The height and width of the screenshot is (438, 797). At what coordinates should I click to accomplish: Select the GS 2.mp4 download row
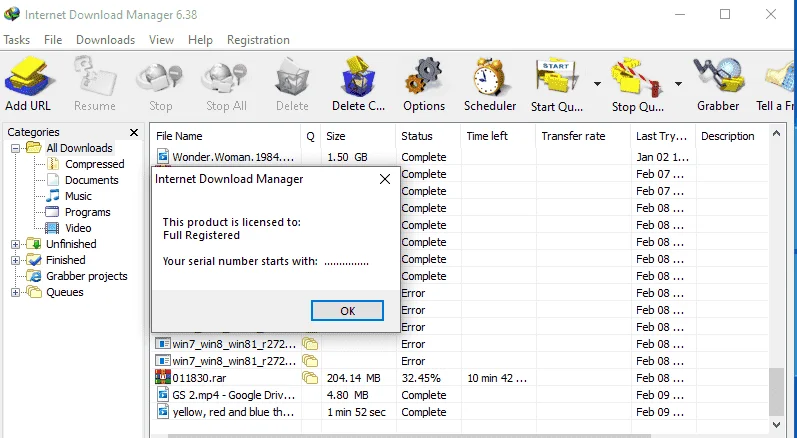click(x=459, y=395)
